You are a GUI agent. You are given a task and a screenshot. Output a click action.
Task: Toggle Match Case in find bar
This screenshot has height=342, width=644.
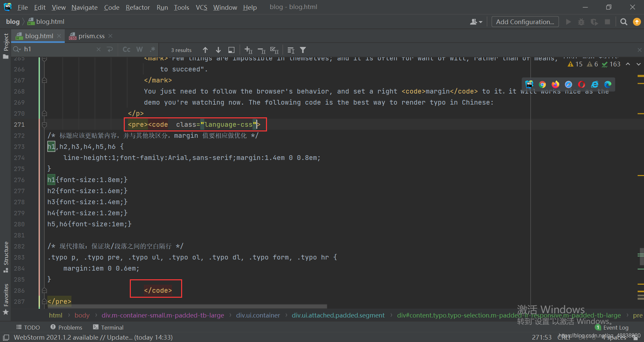tap(126, 50)
